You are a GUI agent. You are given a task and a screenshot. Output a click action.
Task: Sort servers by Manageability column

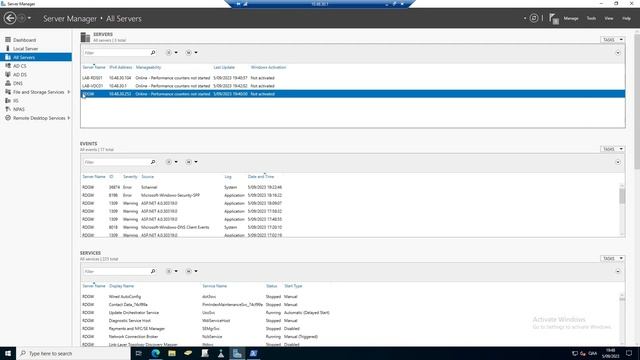coord(148,67)
